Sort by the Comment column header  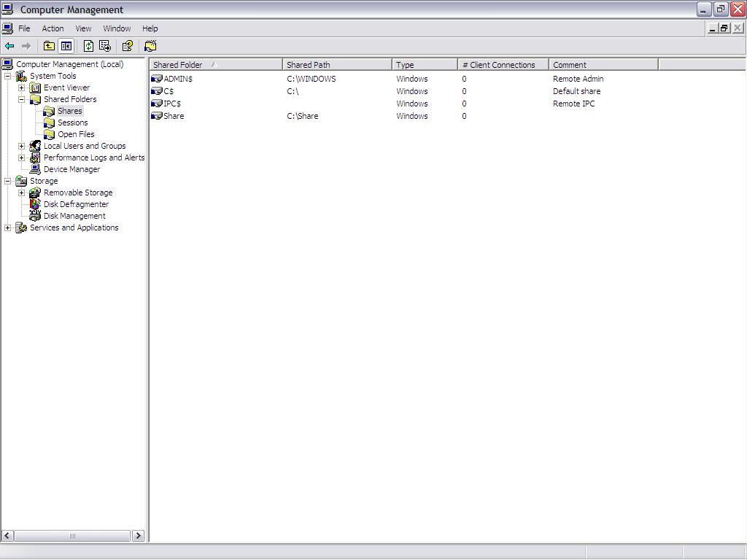603,65
